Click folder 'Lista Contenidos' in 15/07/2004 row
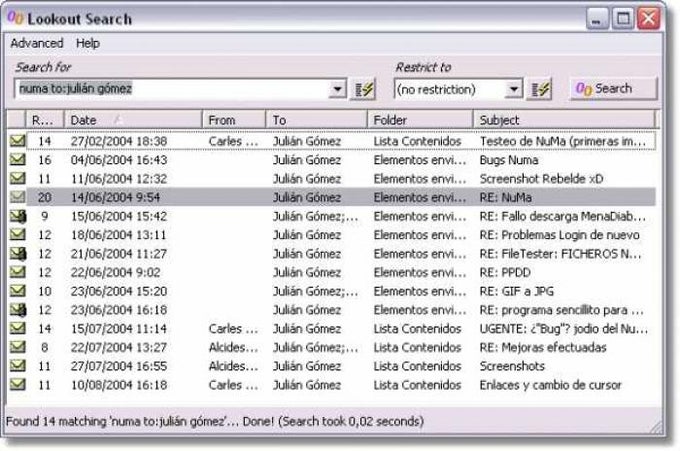Viewport: 680px width, 451px height. (417, 329)
